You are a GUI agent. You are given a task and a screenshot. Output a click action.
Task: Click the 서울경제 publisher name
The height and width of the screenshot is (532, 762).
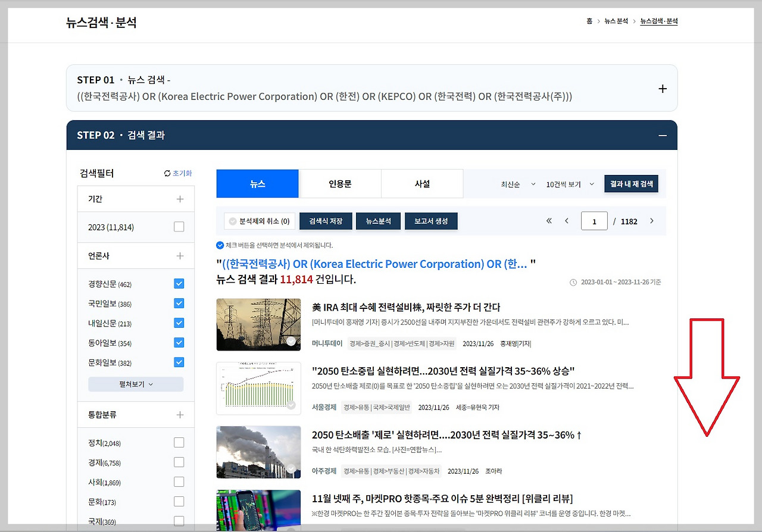point(324,408)
